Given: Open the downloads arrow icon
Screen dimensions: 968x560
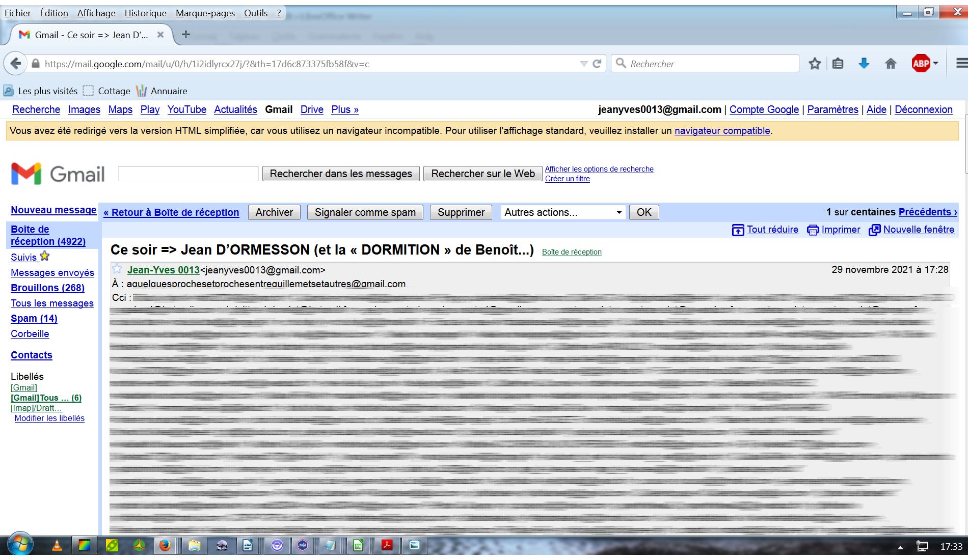Looking at the screenshot, I should [864, 64].
